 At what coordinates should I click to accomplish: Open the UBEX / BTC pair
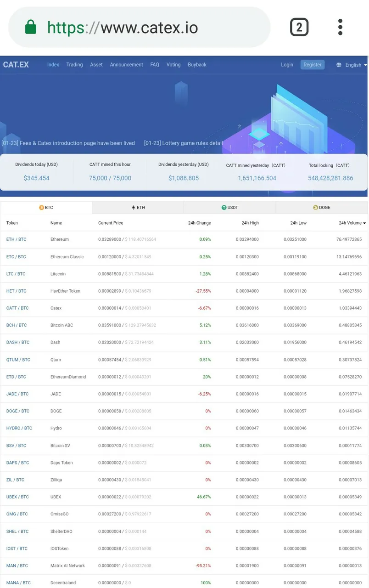pos(17,497)
